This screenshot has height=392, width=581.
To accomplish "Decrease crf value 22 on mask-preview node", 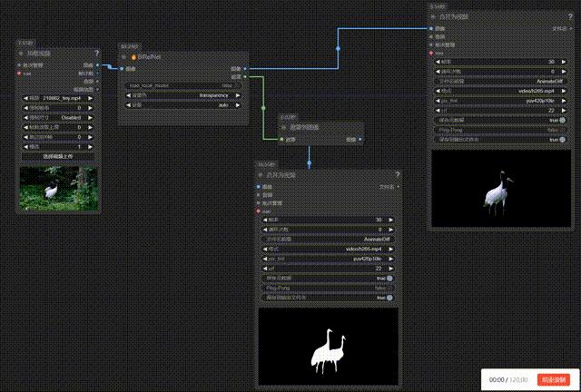I will (x=265, y=269).
